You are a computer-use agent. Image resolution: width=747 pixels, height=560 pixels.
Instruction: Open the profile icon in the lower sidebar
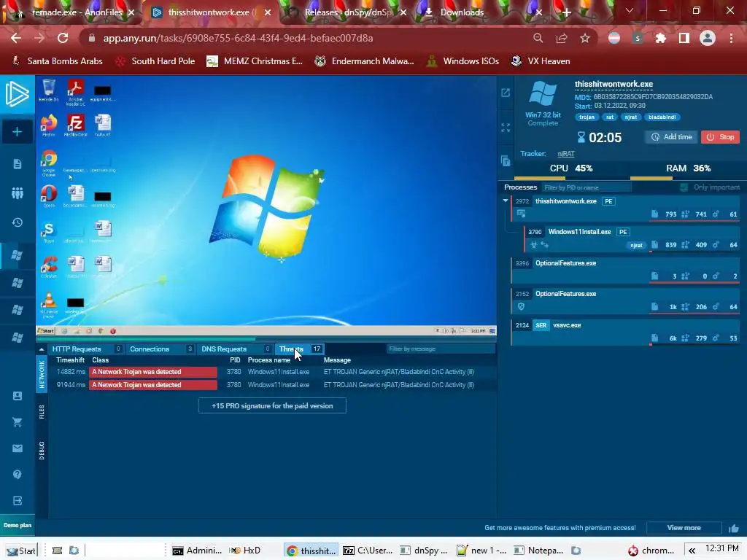(18, 396)
